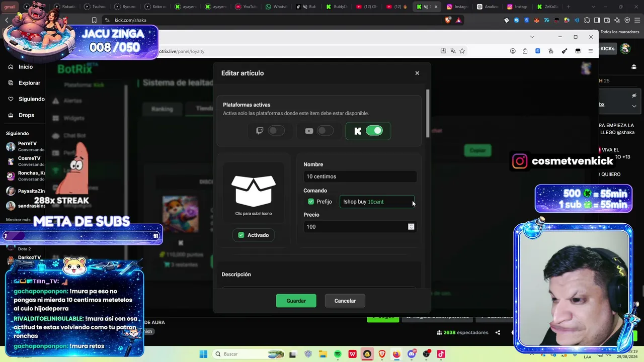Click the Cancelar button
The height and width of the screenshot is (362, 644).
(345, 301)
